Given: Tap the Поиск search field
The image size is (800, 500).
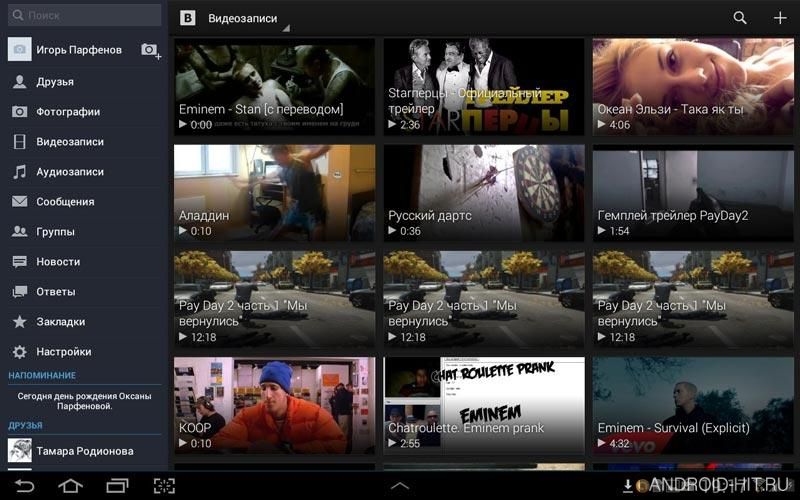Looking at the screenshot, I should (85, 15).
